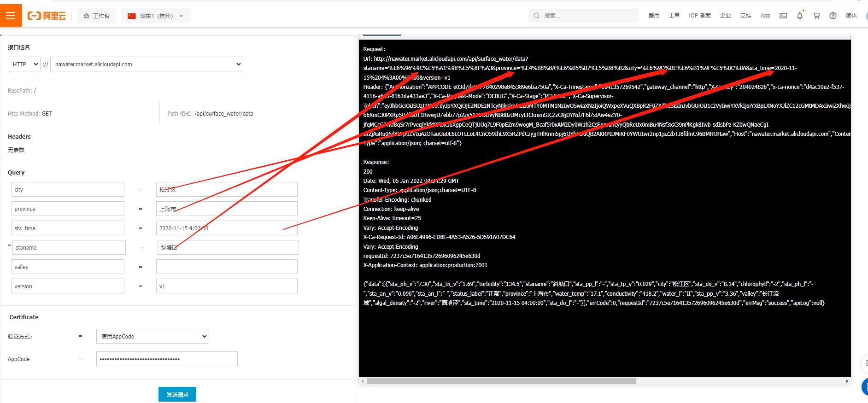Viewport: 868px width, 403px height.
Task: Click the China flag region icon
Action: pyautogui.click(x=132, y=16)
